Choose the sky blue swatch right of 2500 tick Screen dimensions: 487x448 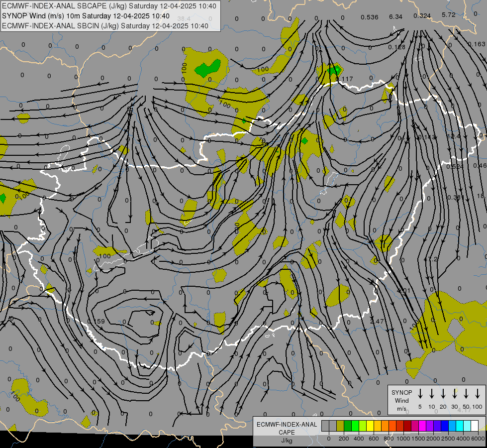(453, 426)
